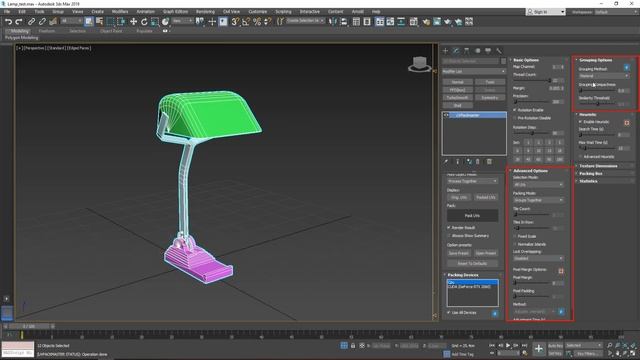Click the TurboSmooth modifier button
The height and width of the screenshot is (360, 640).
tap(458, 98)
